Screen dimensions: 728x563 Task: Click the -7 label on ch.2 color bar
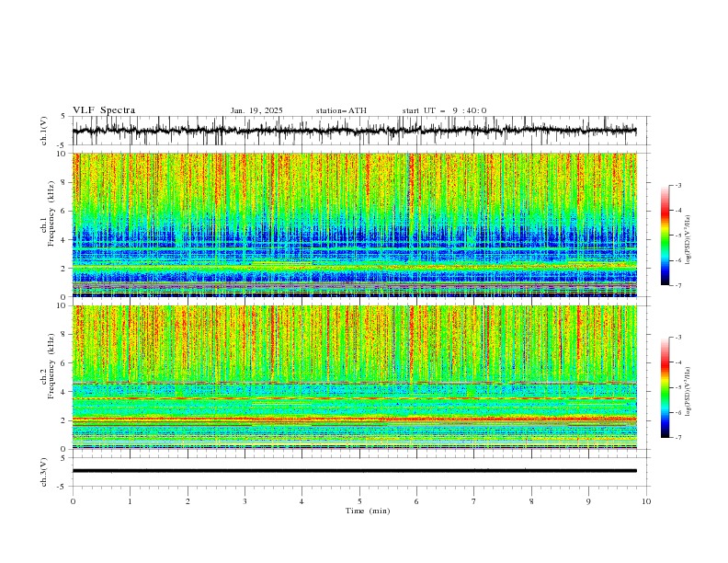[x=678, y=438]
